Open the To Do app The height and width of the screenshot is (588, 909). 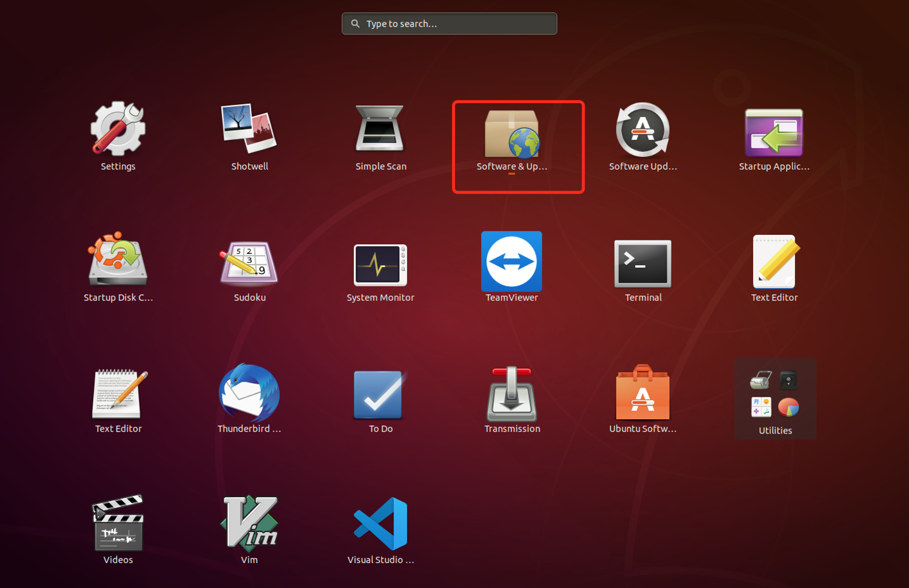click(x=379, y=395)
